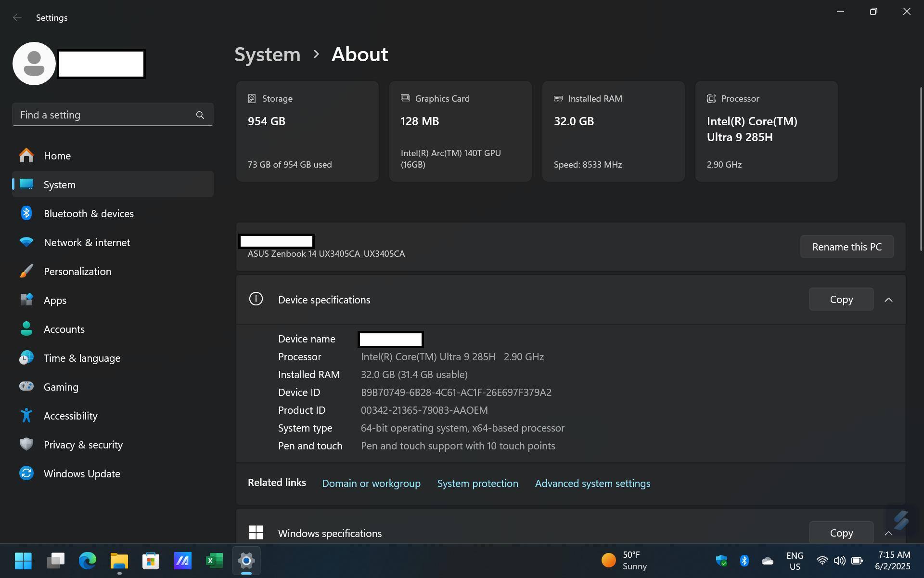Screen dimensions: 924x578
Task: Click the Device specifications info icon
Action: 256,299
